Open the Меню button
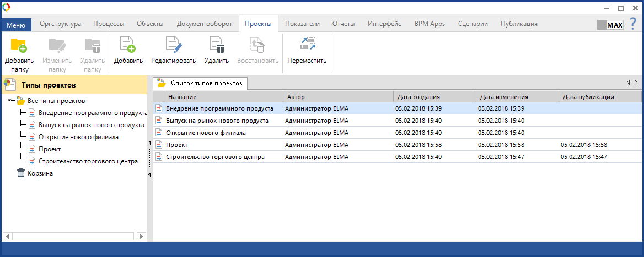 click(x=16, y=25)
